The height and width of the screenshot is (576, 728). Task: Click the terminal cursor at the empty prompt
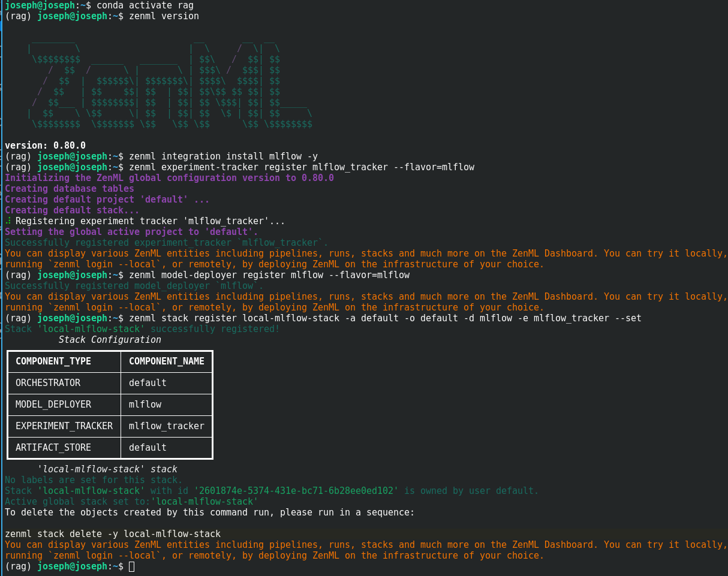[132, 566]
